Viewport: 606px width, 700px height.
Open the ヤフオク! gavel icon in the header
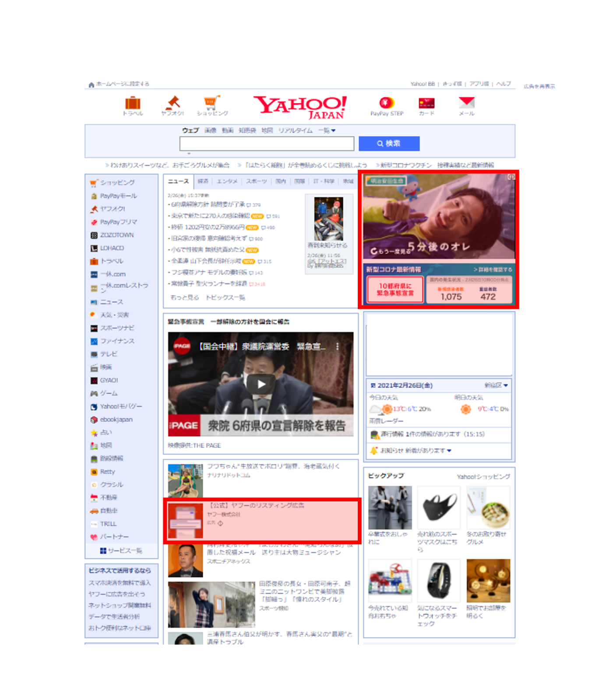point(173,103)
